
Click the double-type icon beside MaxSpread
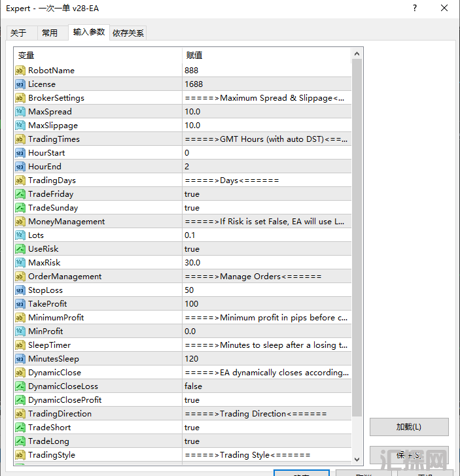point(20,112)
